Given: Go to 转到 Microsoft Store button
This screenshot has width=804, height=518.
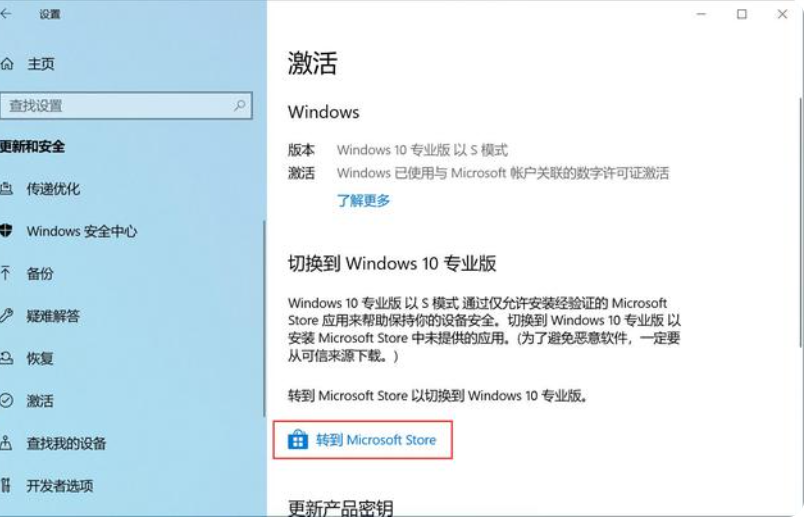Looking at the screenshot, I should [363, 440].
